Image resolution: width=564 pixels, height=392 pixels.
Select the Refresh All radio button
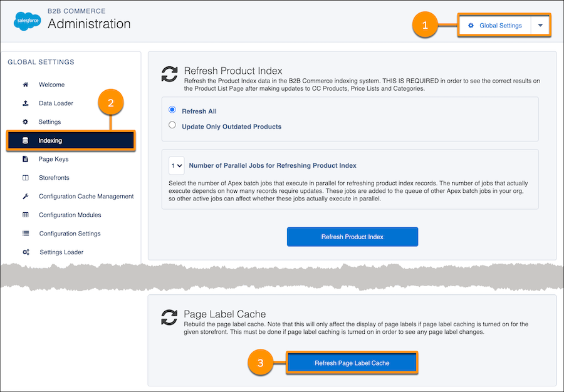click(172, 109)
